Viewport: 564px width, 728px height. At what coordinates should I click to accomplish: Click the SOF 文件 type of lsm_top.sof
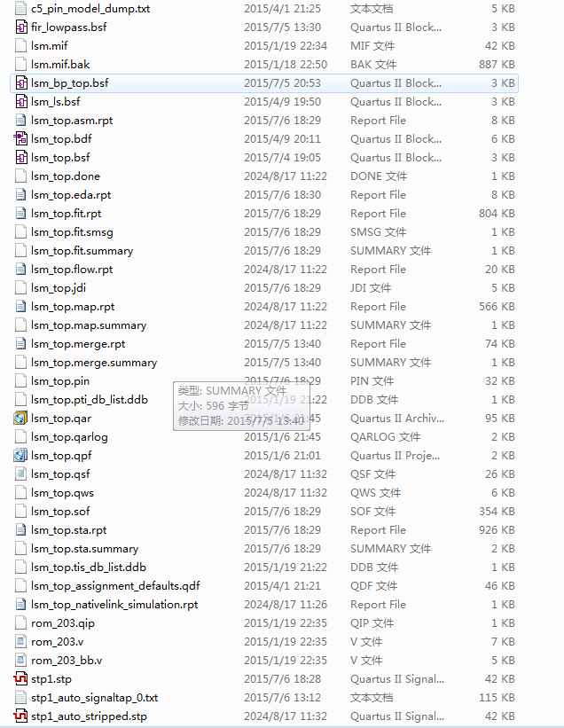click(x=372, y=511)
